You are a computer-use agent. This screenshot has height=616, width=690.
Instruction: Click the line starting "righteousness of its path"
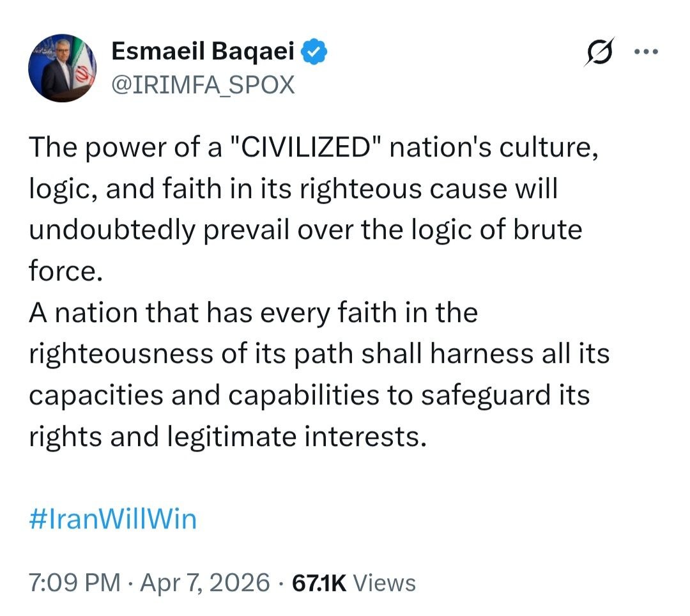tap(319, 354)
